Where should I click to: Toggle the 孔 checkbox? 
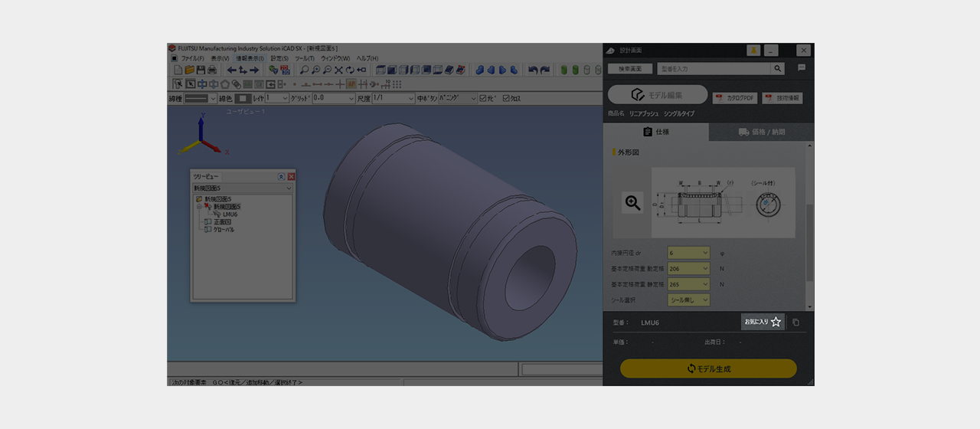click(x=483, y=99)
